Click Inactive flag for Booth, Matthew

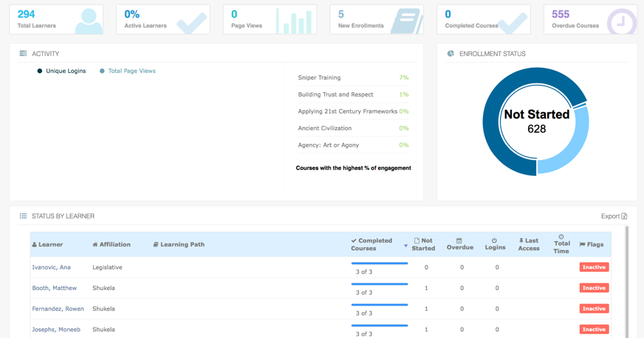pyautogui.click(x=594, y=288)
